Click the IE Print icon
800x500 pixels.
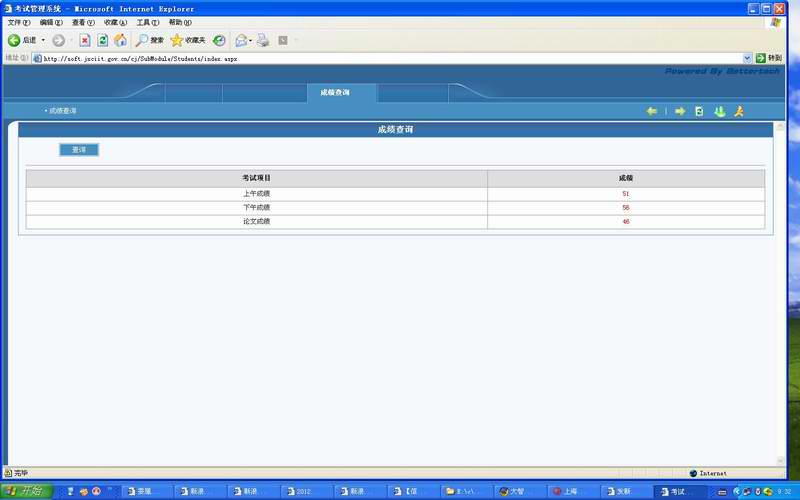point(263,40)
